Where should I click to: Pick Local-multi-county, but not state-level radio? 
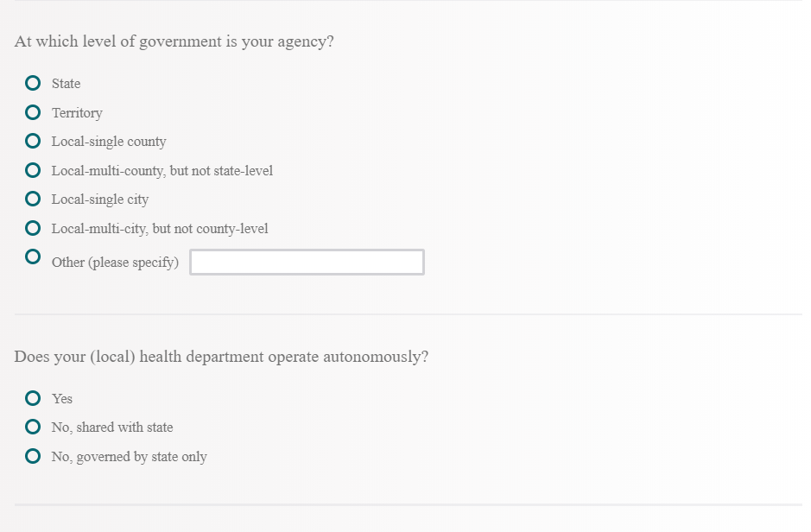point(33,170)
